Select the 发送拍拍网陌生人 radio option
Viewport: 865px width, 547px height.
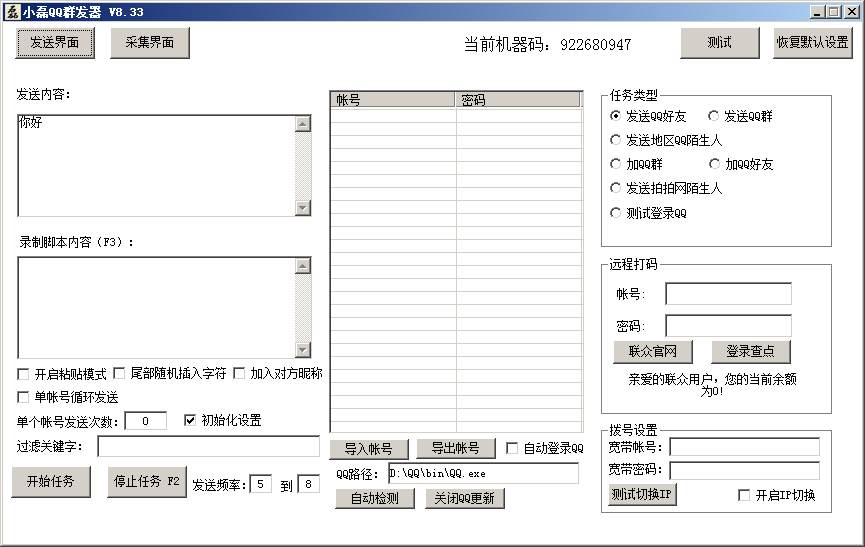616,188
